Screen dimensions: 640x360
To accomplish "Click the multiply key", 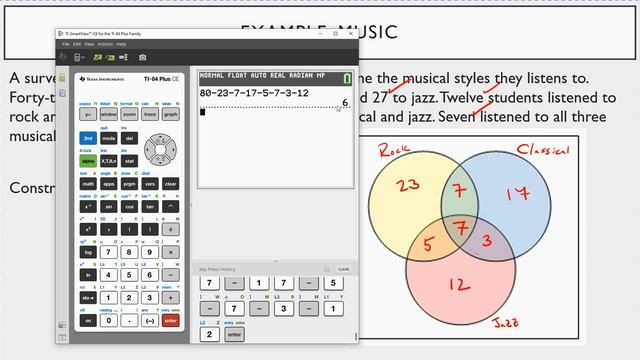I will pyautogui.click(x=171, y=253).
